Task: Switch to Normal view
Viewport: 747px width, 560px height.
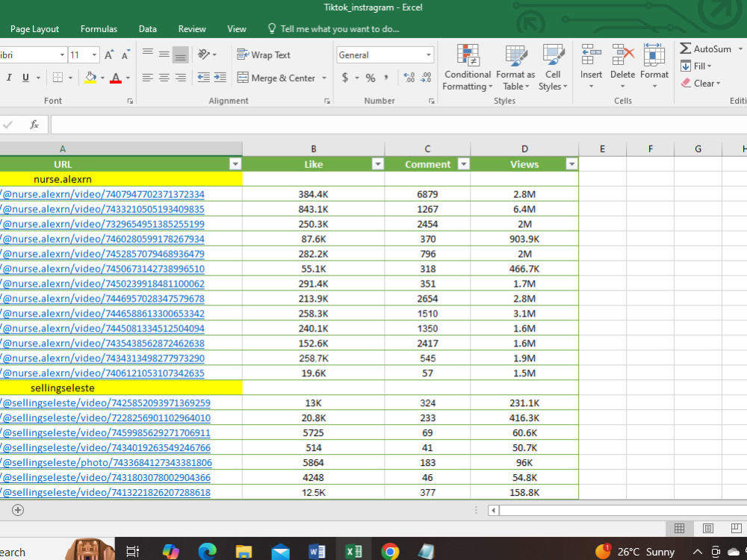Action: click(x=679, y=528)
